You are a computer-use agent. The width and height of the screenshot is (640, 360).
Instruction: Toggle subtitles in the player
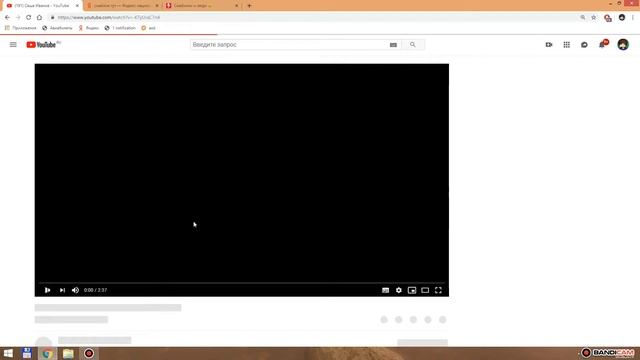pos(385,290)
